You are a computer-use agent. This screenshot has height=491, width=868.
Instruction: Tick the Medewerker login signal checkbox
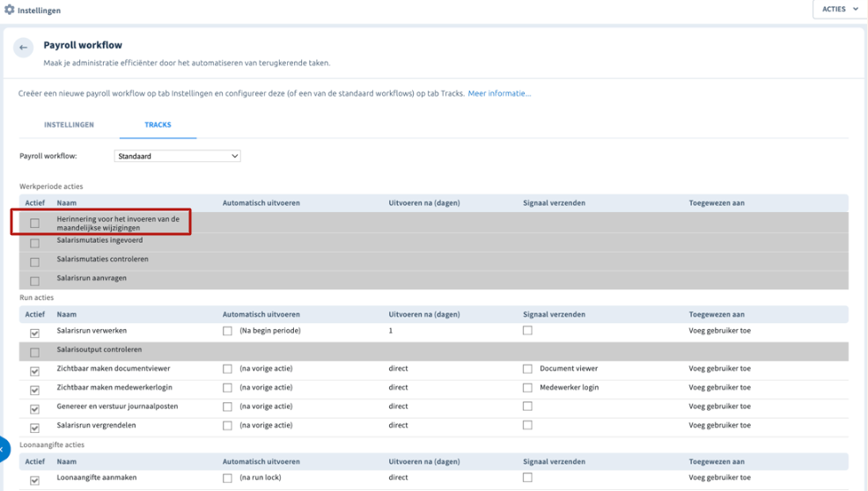pyautogui.click(x=527, y=387)
